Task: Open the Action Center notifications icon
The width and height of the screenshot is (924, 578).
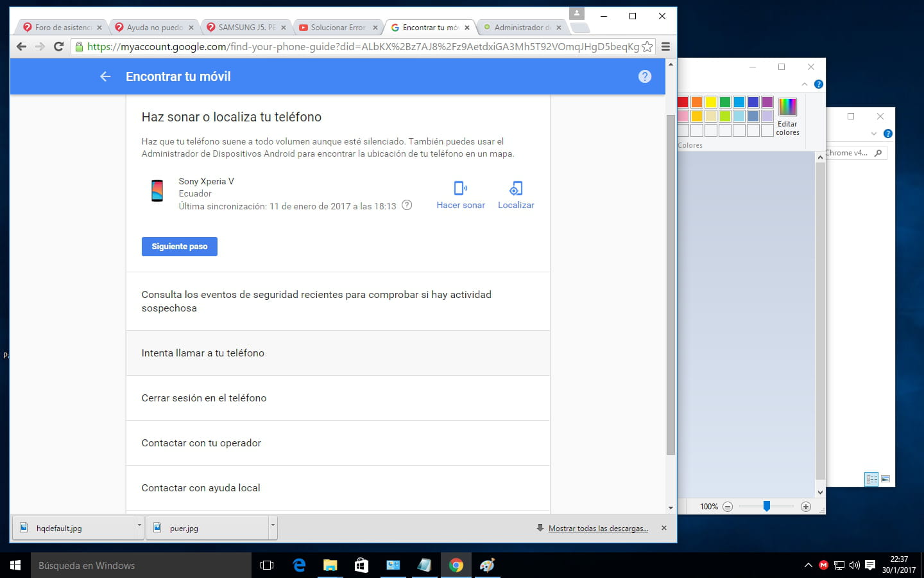Action: [870, 565]
